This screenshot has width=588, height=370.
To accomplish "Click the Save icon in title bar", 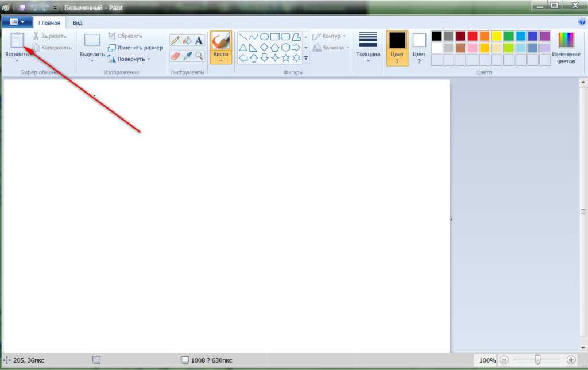I will click(22, 7).
